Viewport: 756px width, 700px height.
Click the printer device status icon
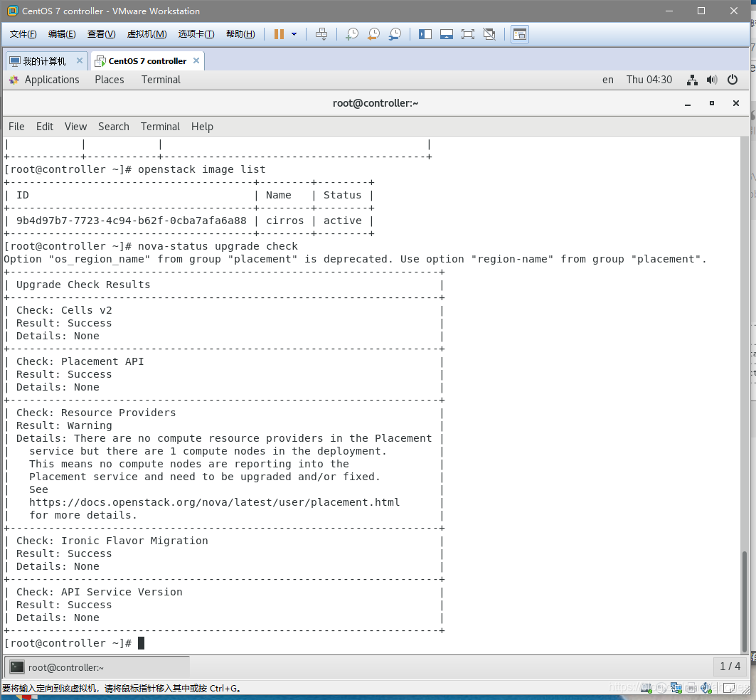[691, 688]
